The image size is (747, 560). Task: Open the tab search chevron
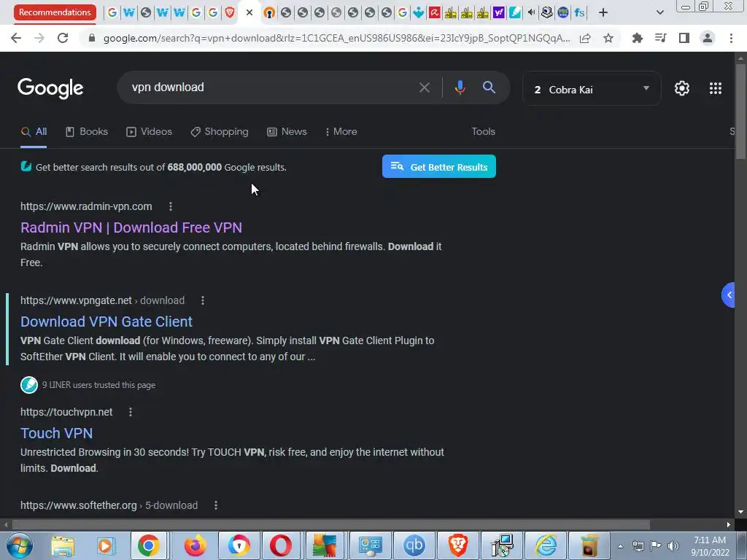659,13
